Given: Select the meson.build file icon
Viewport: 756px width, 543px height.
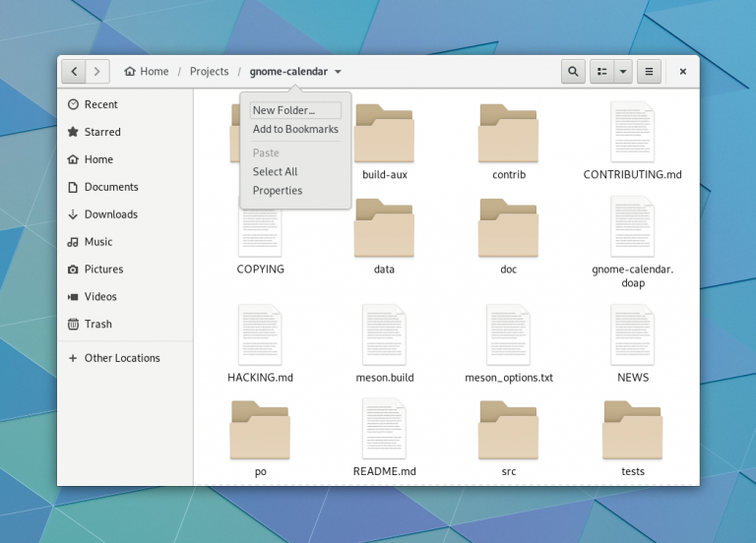Looking at the screenshot, I should (384, 334).
